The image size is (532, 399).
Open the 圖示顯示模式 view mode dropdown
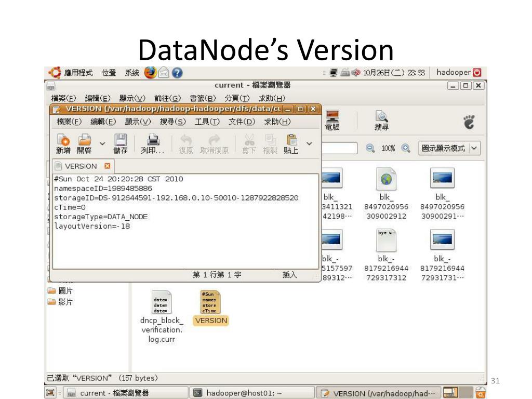tap(449, 148)
